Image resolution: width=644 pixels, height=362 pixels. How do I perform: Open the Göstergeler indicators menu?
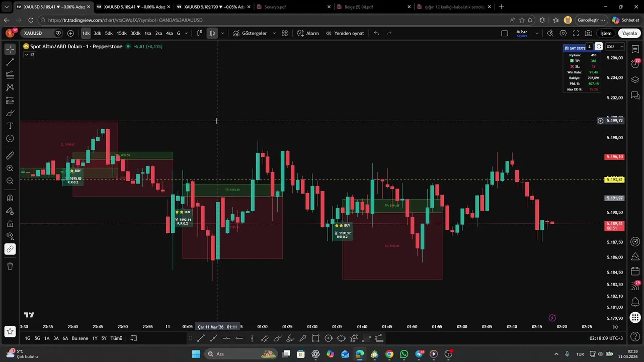pos(250,33)
